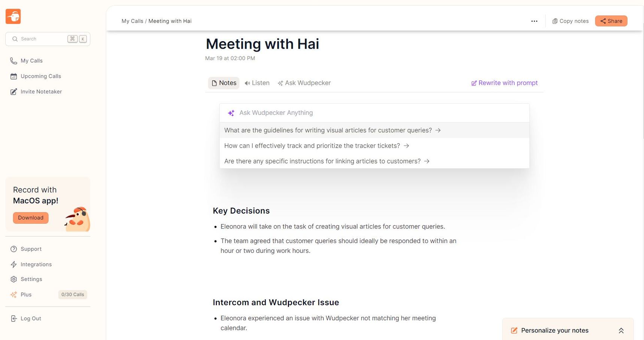Click arrow after tracker tickets question

(406, 146)
